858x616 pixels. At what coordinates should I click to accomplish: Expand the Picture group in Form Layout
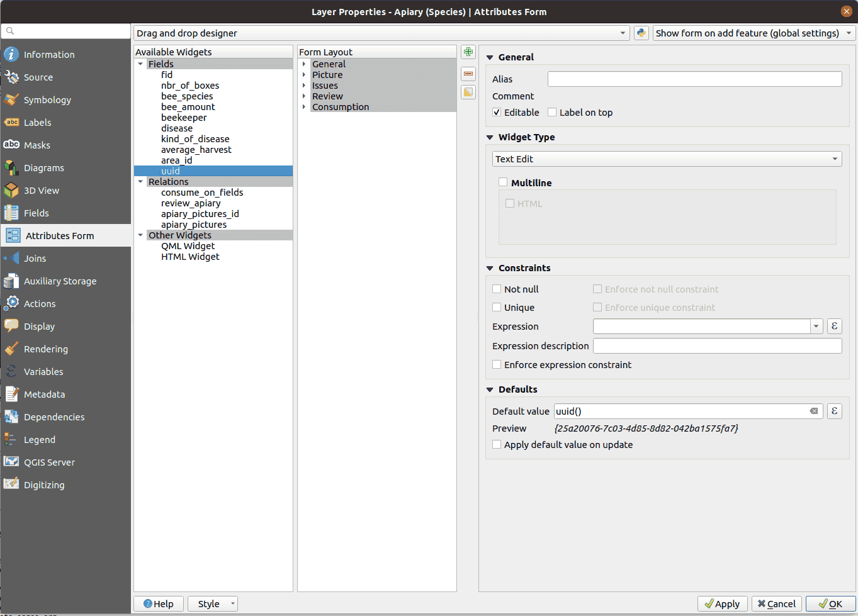[304, 75]
